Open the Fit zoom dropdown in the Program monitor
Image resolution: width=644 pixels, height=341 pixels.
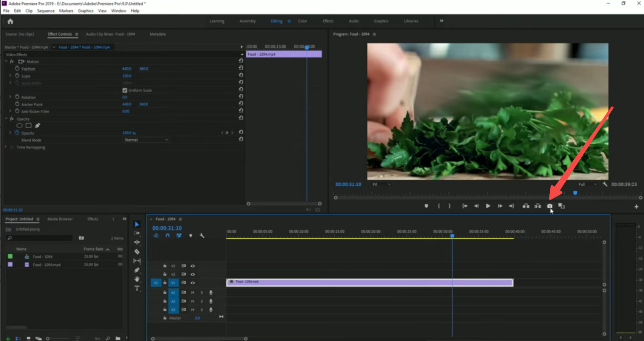click(x=381, y=184)
